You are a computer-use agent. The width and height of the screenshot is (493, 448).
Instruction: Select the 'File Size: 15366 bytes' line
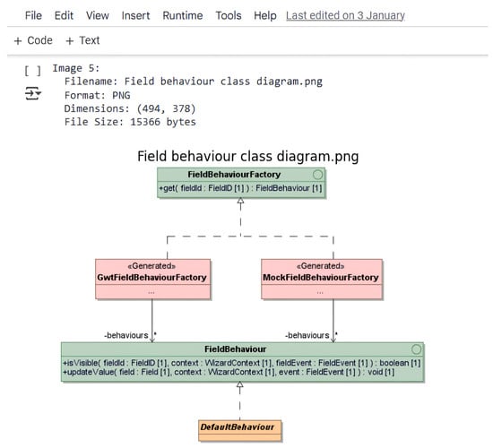tap(130, 122)
